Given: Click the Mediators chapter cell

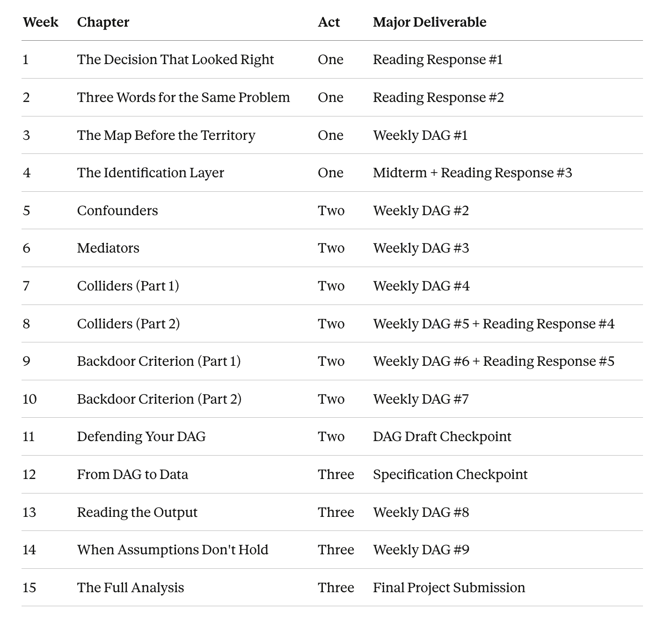Looking at the screenshot, I should pos(108,248).
